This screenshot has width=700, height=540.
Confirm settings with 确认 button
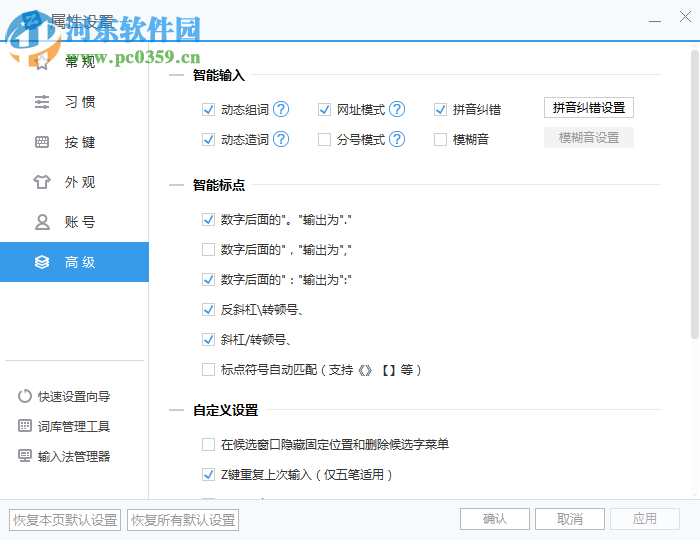tap(495, 519)
